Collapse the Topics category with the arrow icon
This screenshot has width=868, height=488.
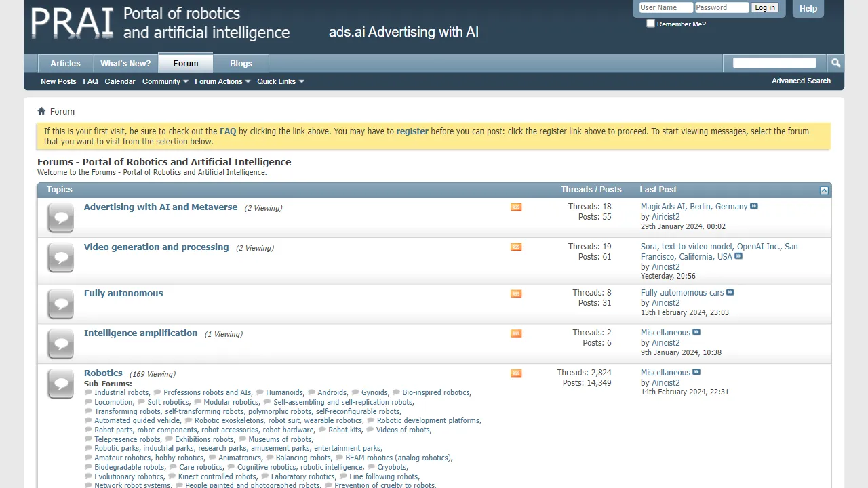click(824, 190)
